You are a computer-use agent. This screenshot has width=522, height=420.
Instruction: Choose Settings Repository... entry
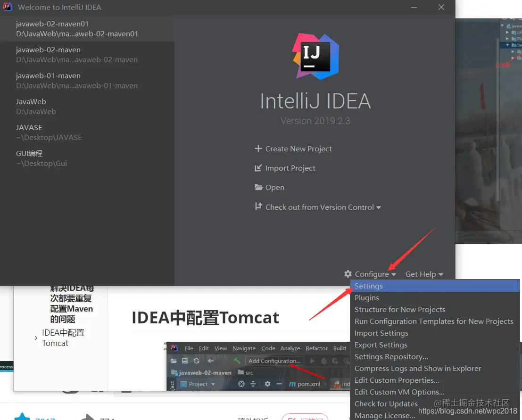pyautogui.click(x=435, y=357)
